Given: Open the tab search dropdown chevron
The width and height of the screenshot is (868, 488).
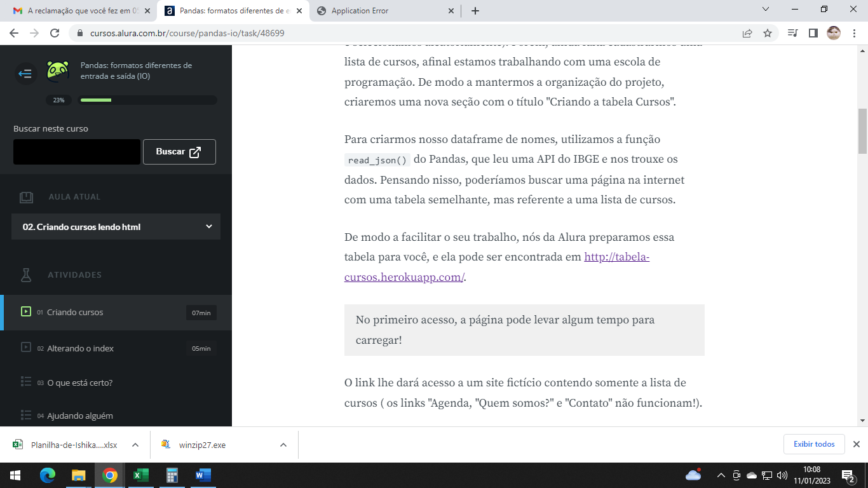Looking at the screenshot, I should tap(766, 10).
